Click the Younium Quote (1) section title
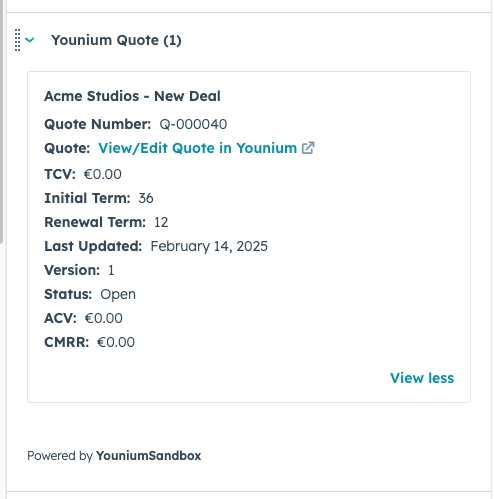The width and height of the screenshot is (494, 499). click(116, 40)
